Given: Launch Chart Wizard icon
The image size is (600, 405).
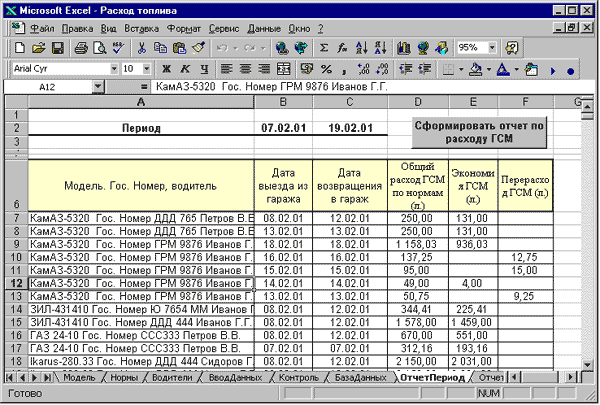Looking at the screenshot, I should 404,48.
